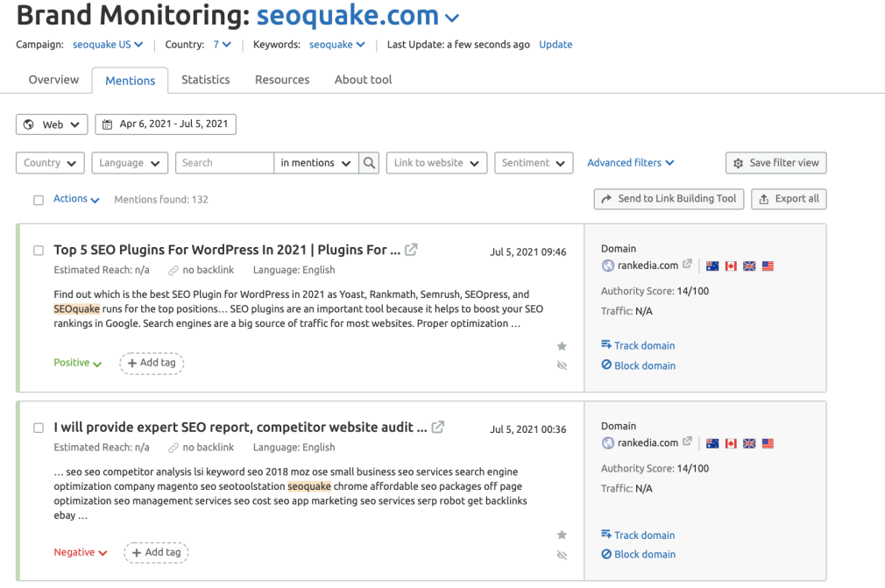Tick checkbox for expert SEO report mention
The height and width of the screenshot is (588, 885).
click(39, 428)
